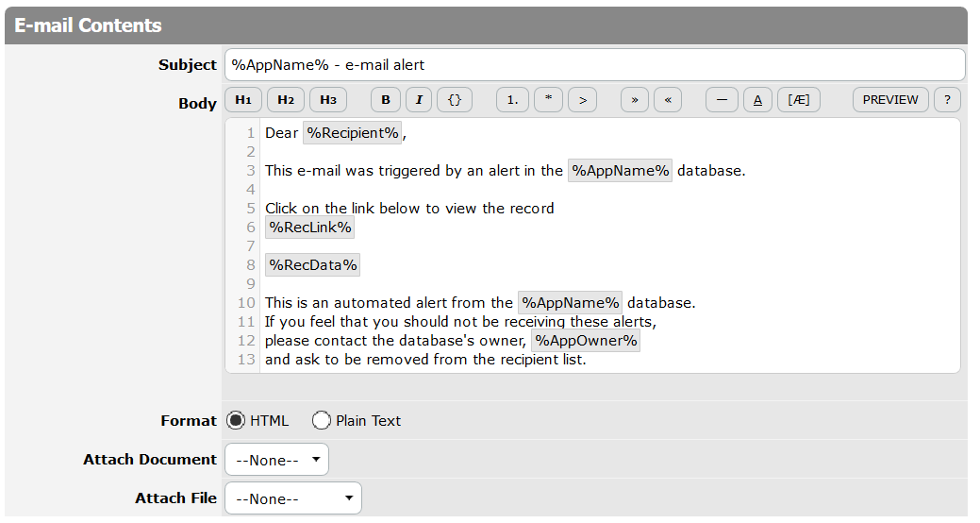Click the %AppOwner% token on line 12

(586, 340)
